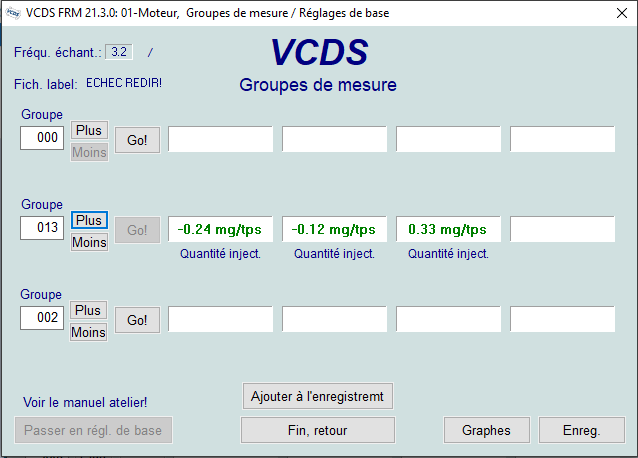The width and height of the screenshot is (638, 458).
Task: Click Go! for group 000
Action: (137, 140)
